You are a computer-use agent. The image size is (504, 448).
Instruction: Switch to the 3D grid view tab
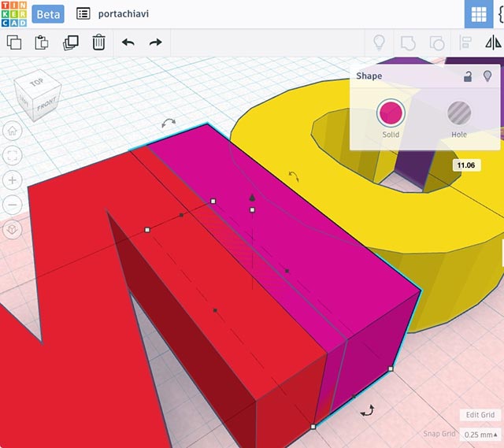pos(477,14)
